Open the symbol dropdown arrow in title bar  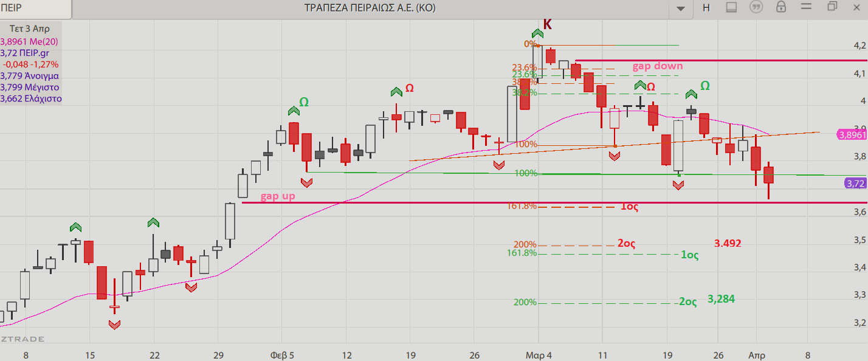tap(680, 9)
